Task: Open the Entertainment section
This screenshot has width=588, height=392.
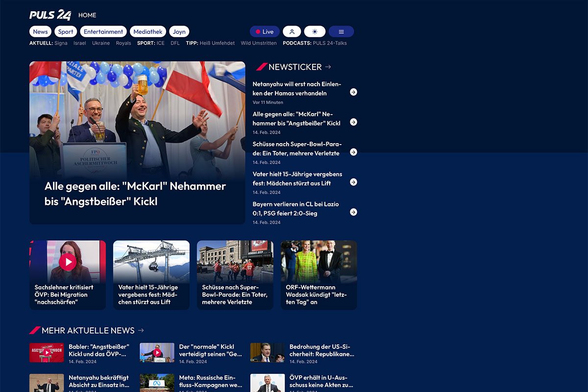Action: pos(103,32)
